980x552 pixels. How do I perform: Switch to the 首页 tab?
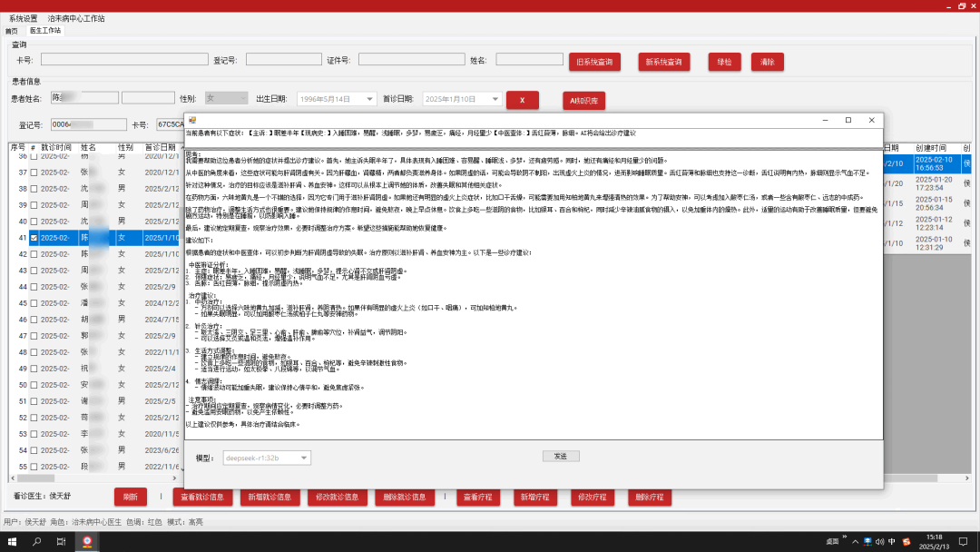(12, 31)
